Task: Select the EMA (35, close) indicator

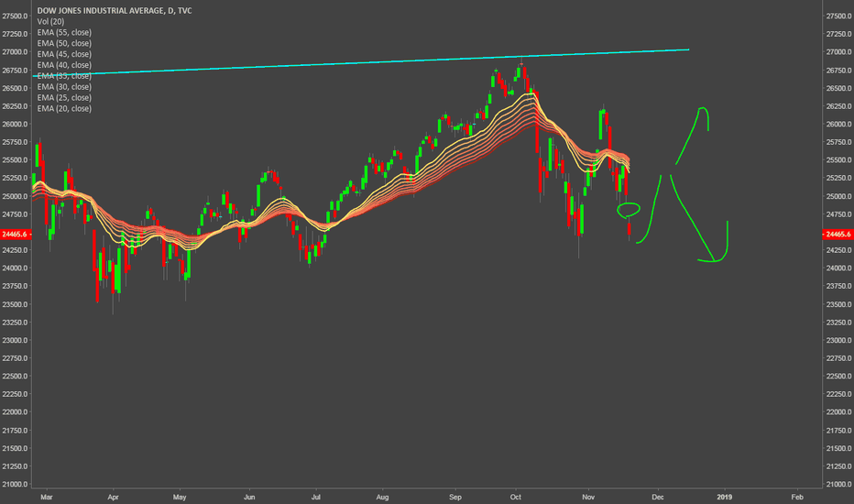Action: pos(64,76)
